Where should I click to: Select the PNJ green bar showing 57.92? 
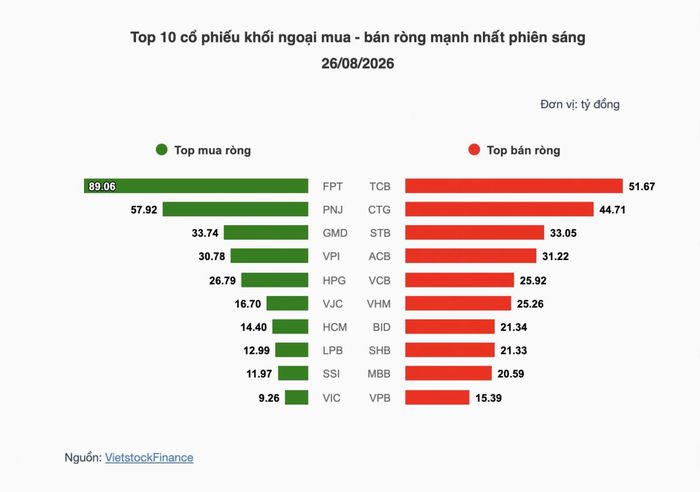point(235,209)
